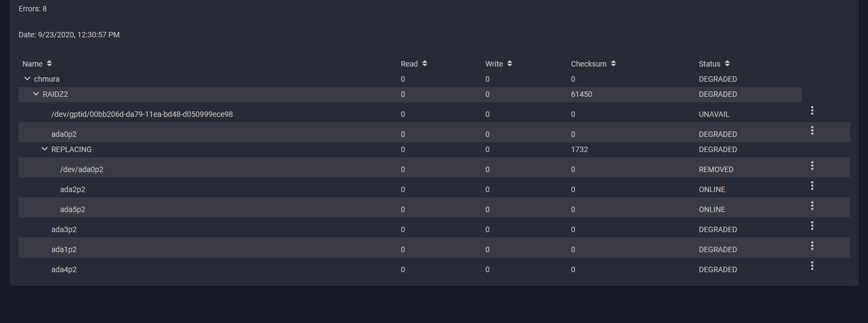Open options menu for ada1p2 disk
Viewport: 868px width, 323px height.
coord(812,246)
